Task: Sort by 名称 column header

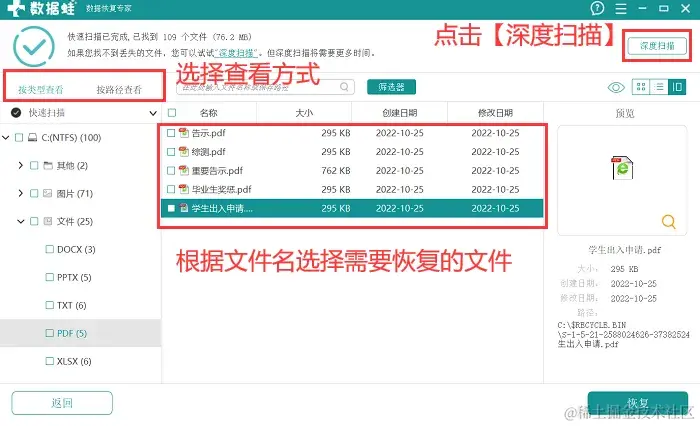Action: click(208, 113)
